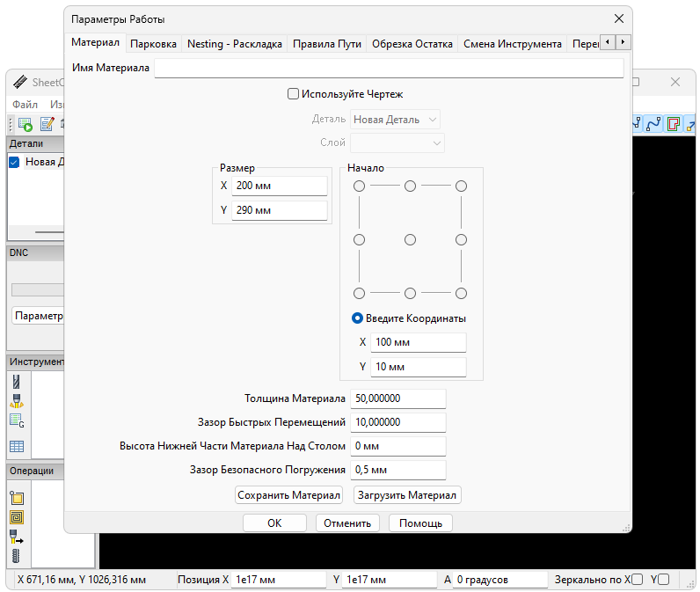Edit the Зазор Безопасного Погружения field
This screenshot has width=700, height=592.
(398, 470)
